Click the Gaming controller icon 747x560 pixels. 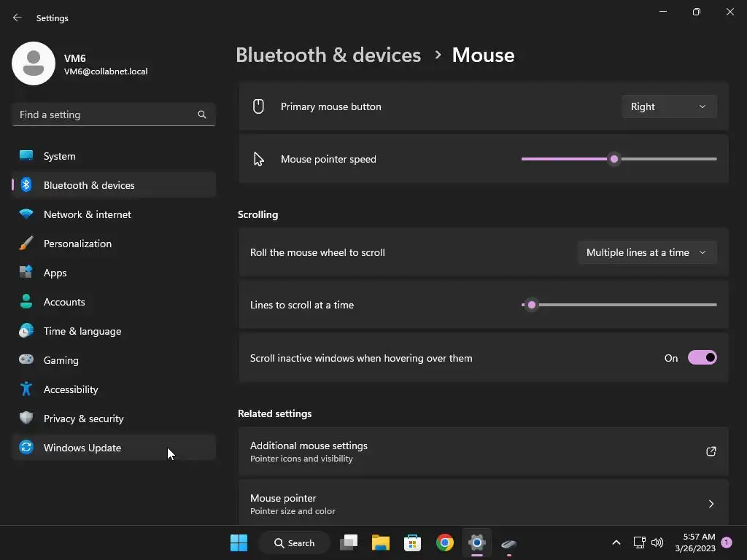pyautogui.click(x=26, y=359)
